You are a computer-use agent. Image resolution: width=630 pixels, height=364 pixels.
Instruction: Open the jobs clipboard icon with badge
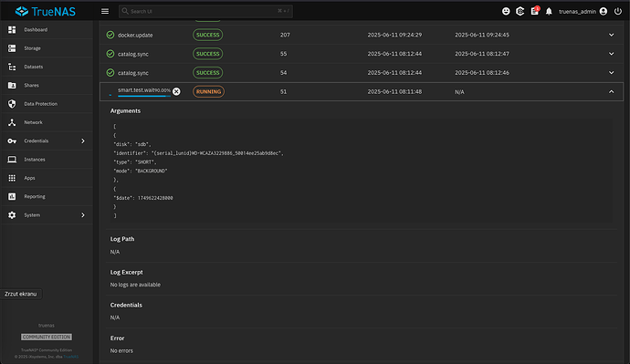pos(535,11)
